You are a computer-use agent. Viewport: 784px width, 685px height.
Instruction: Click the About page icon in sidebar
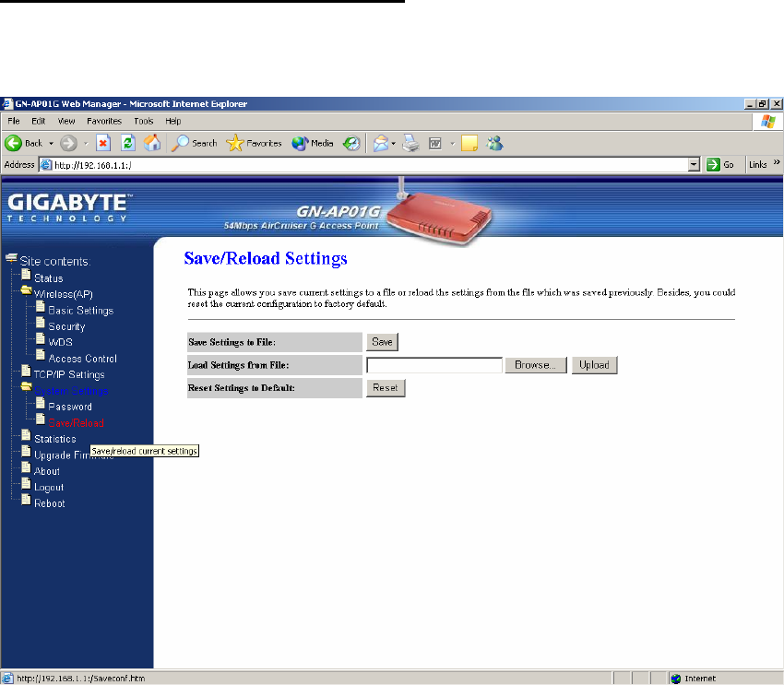pyautogui.click(x=26, y=467)
